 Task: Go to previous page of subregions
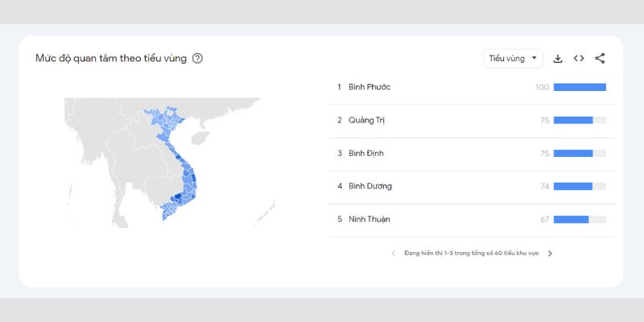(393, 254)
